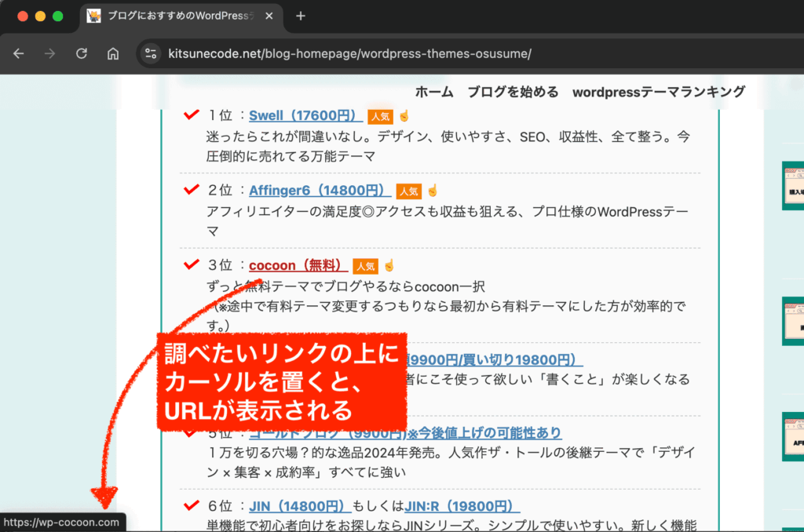
Task: View site information icon in address bar
Action: 151,53
